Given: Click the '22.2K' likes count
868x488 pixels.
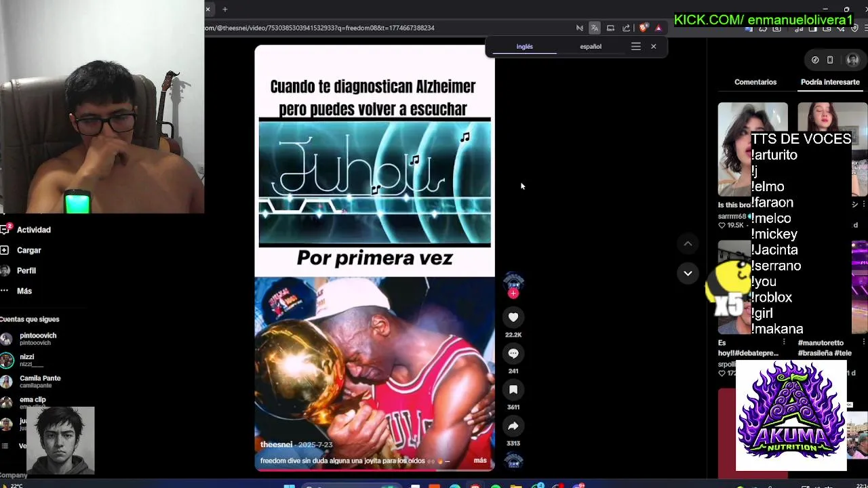Looking at the screenshot, I should point(513,335).
